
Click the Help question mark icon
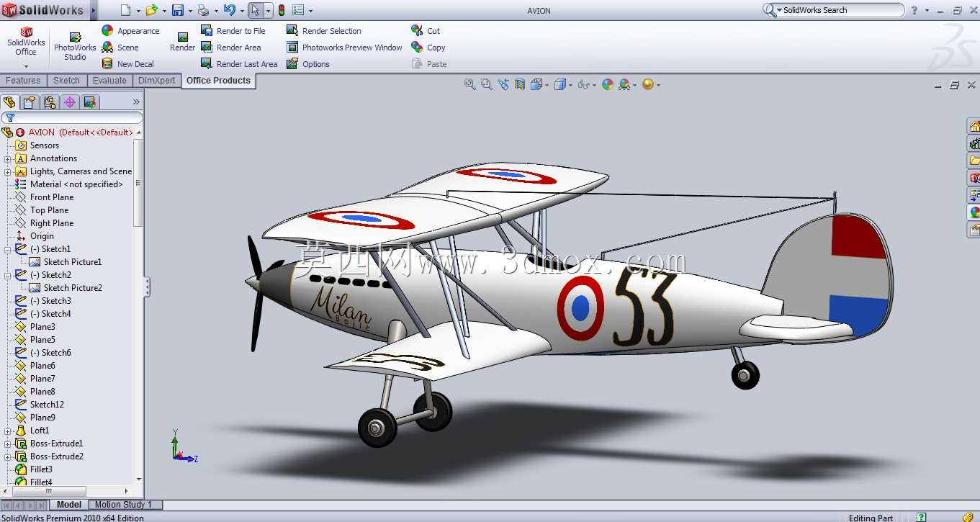[914, 10]
